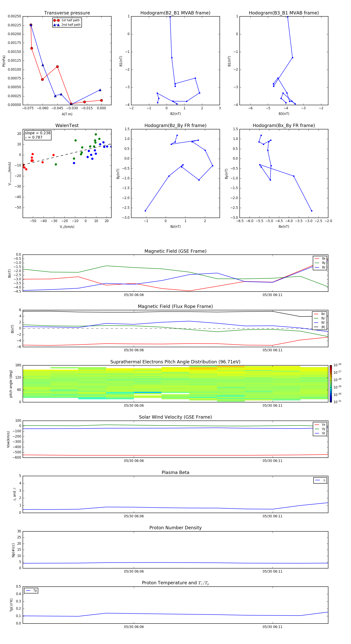Click the 'Magnetic Field (GSE Frame)' title

point(175,251)
